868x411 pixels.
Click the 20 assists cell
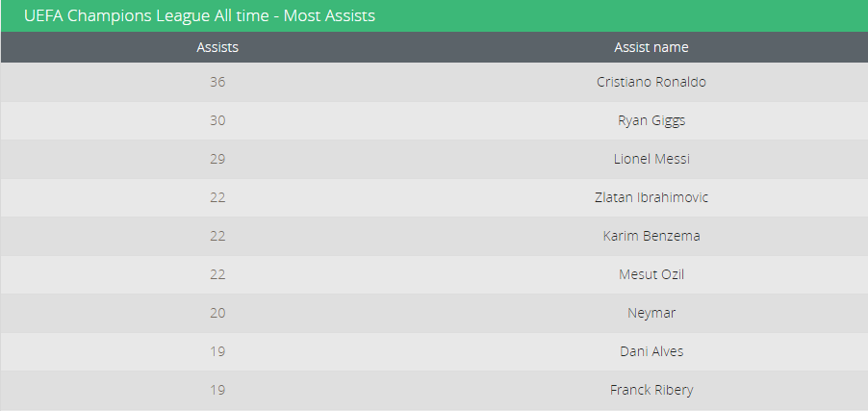tap(217, 313)
